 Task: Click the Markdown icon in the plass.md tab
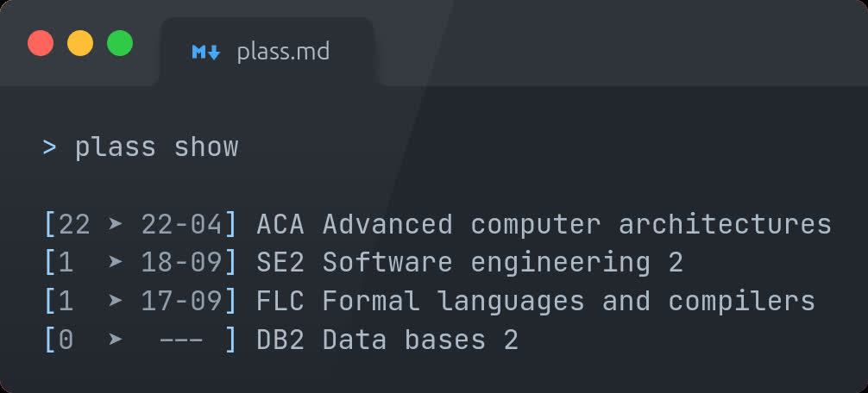tap(206, 53)
